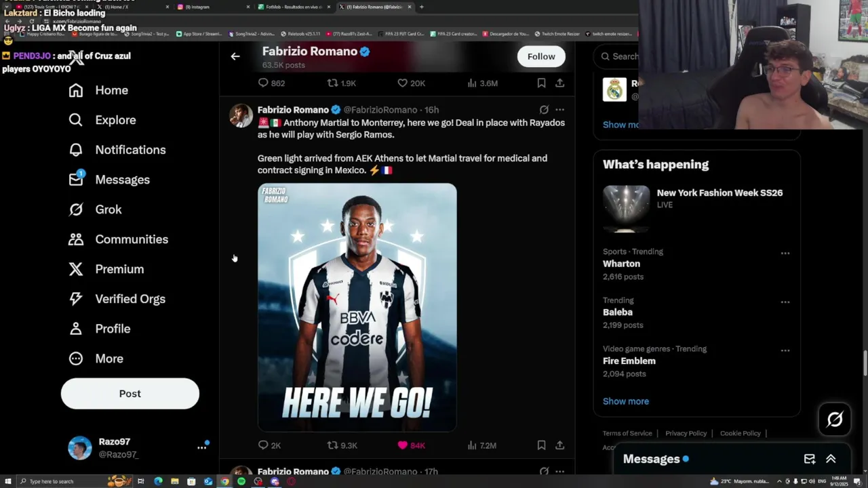The width and height of the screenshot is (868, 488).
Task: Open the floating Grok button
Action: (x=835, y=420)
